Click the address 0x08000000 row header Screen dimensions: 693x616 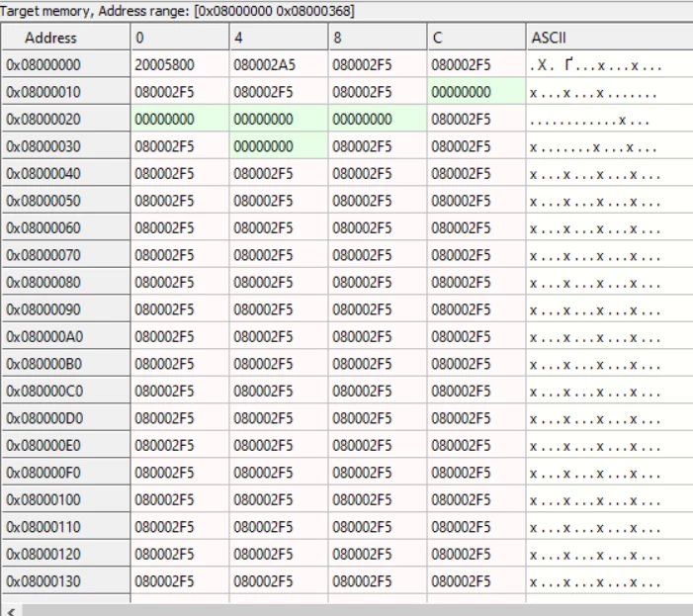pyautogui.click(x=66, y=65)
